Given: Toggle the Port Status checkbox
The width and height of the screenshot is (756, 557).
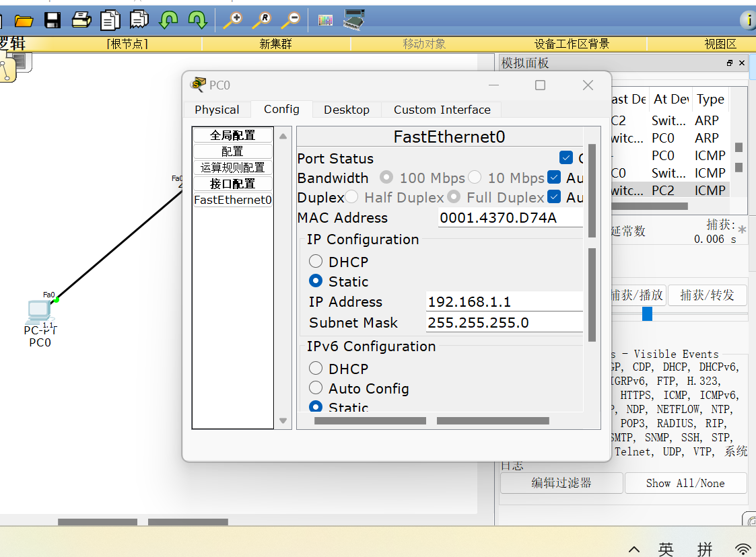Looking at the screenshot, I should (x=566, y=157).
